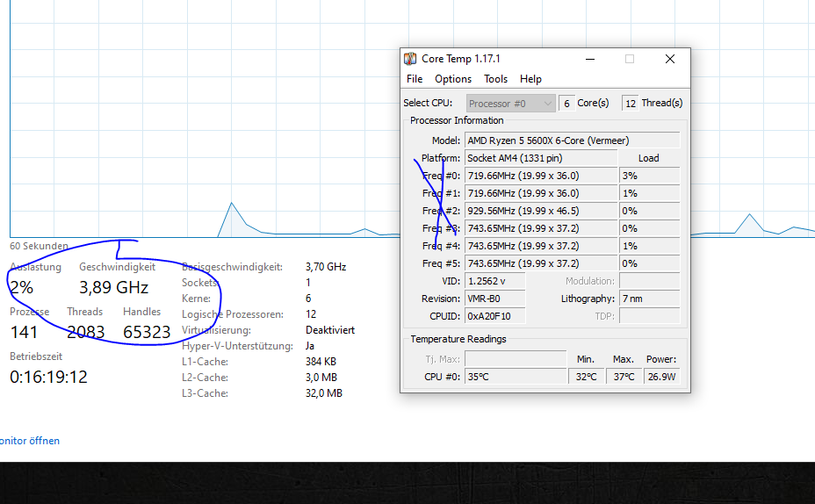Select the AMD Ryzen 5 Model field
This screenshot has width=815, height=504.
pos(572,140)
